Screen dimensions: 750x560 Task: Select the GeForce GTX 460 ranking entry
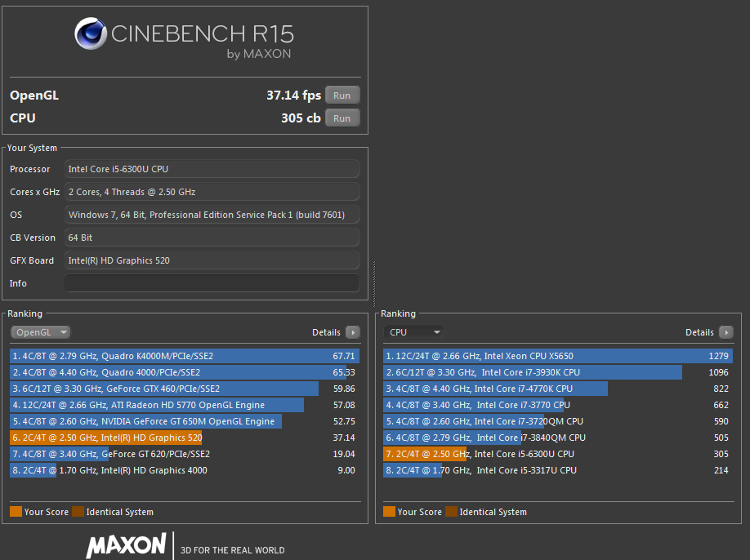point(185,389)
